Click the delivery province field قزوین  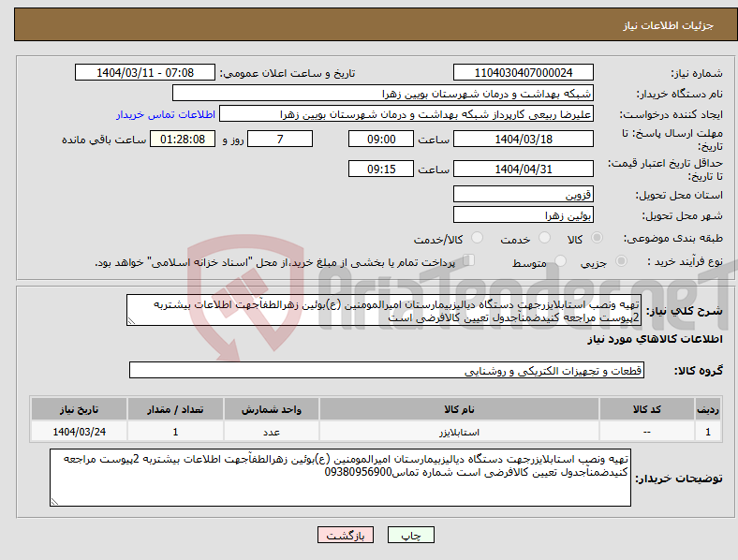[x=523, y=194]
